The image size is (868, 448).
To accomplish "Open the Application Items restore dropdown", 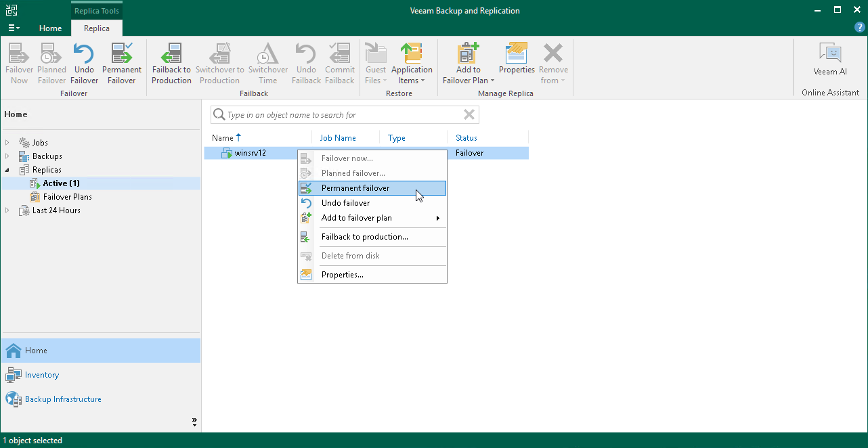I will (412, 64).
